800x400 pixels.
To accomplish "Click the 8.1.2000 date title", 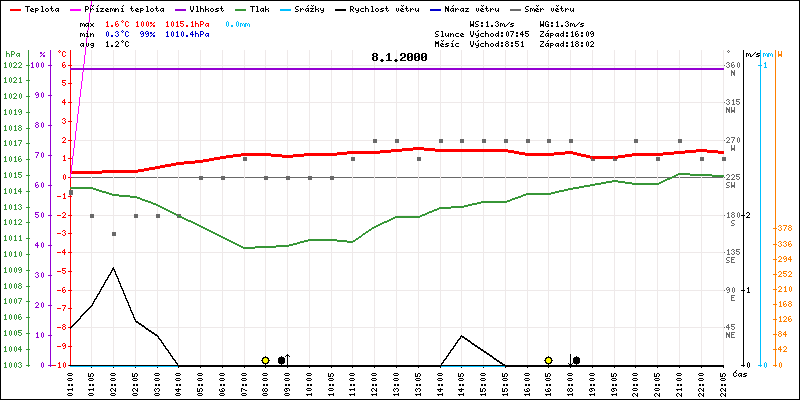I will pyautogui.click(x=399, y=57).
